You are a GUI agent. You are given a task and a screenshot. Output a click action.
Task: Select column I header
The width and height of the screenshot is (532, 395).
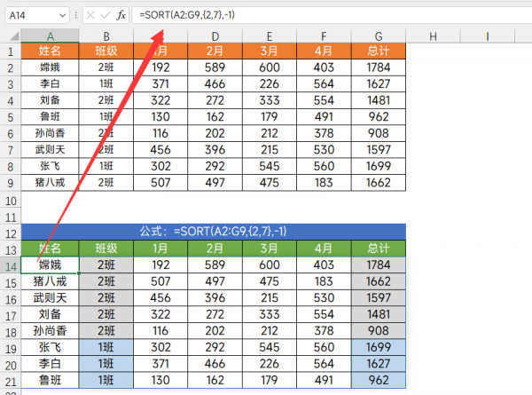487,36
